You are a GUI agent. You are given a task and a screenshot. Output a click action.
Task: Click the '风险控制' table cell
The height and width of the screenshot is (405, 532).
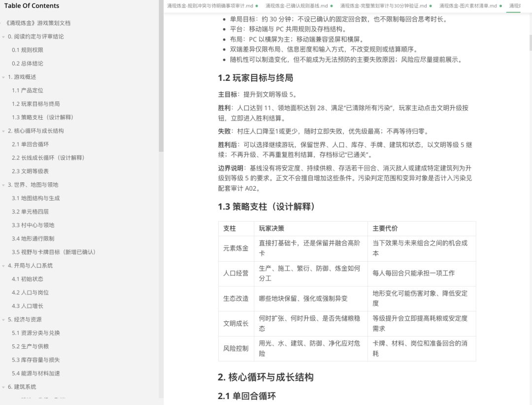tap(236, 349)
